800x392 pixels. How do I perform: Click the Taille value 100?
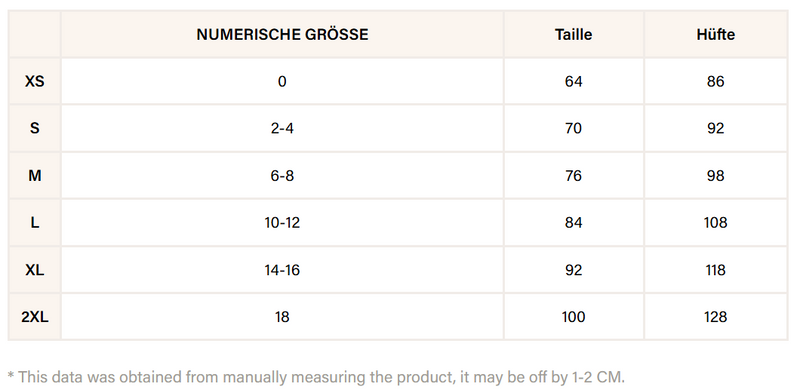click(573, 317)
